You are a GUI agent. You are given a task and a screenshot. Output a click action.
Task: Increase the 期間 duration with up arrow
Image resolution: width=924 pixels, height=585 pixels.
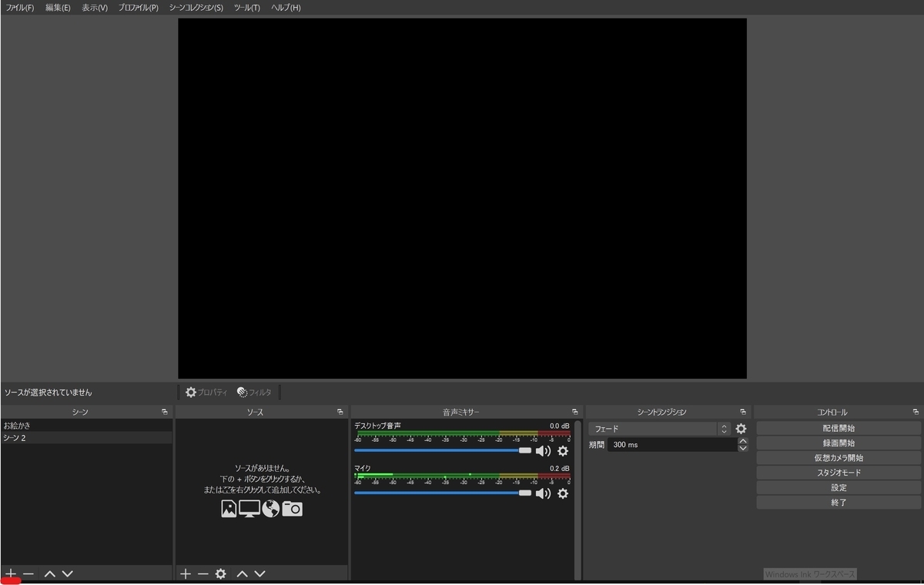(743, 441)
